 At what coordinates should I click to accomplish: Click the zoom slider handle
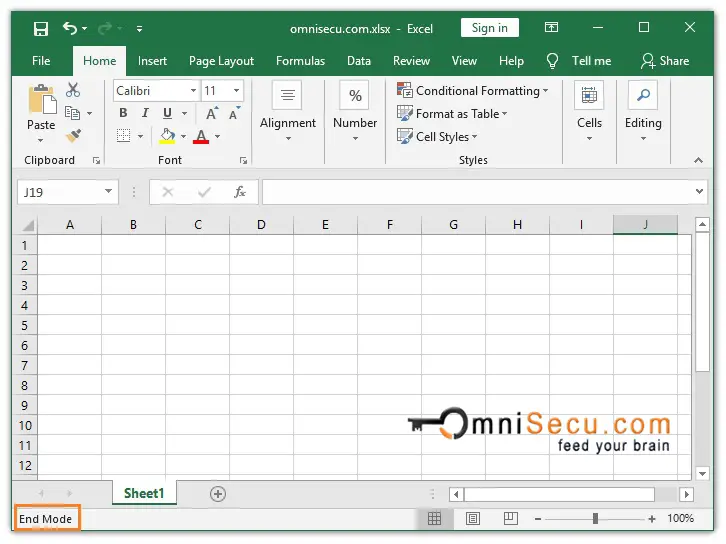tap(595, 519)
